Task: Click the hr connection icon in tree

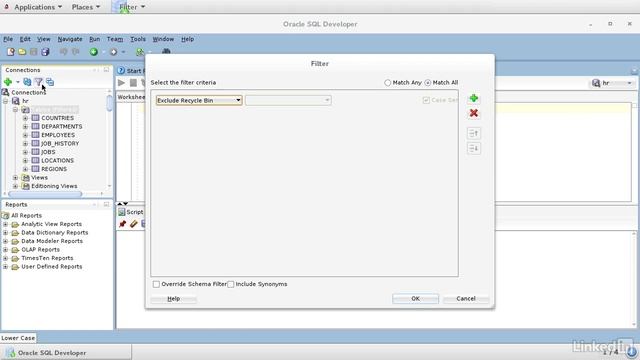Action: coord(16,101)
